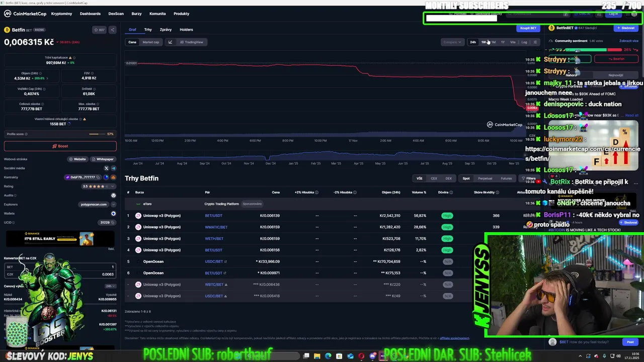Screen dimensions: 644x362
Task: Open the Produkty navigation menu
Action: tap(182, 14)
